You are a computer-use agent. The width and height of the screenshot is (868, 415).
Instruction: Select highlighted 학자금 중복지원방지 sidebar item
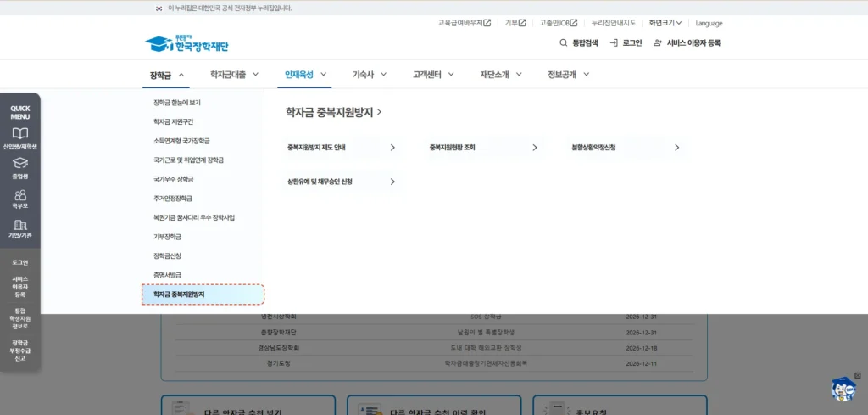coord(203,294)
